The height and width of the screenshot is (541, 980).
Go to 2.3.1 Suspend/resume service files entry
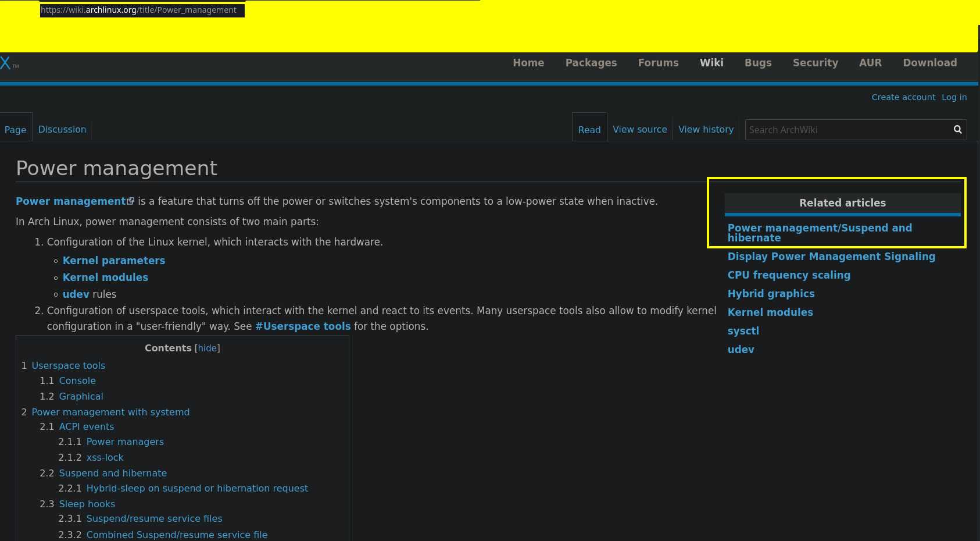tap(154, 518)
